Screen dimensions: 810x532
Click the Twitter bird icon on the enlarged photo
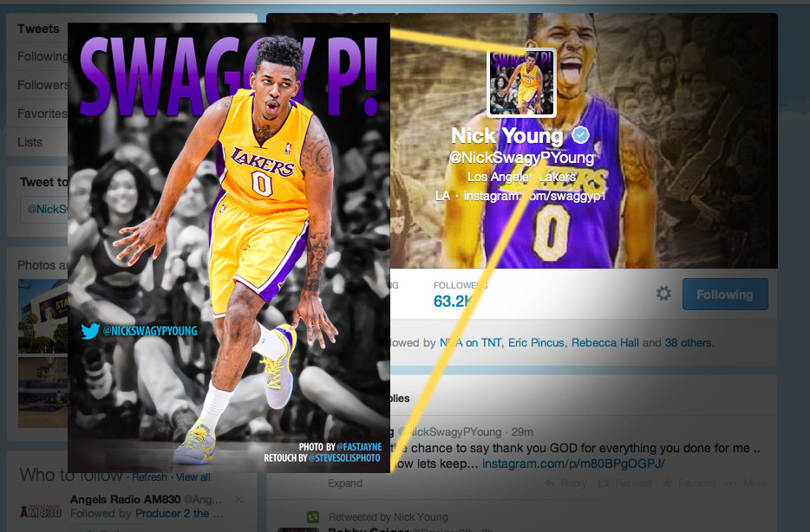(90, 331)
